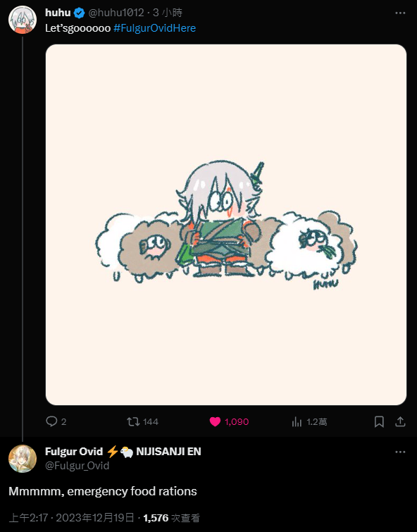Click huhu's blue verified badge
417x532 pixels.
[x=79, y=13]
